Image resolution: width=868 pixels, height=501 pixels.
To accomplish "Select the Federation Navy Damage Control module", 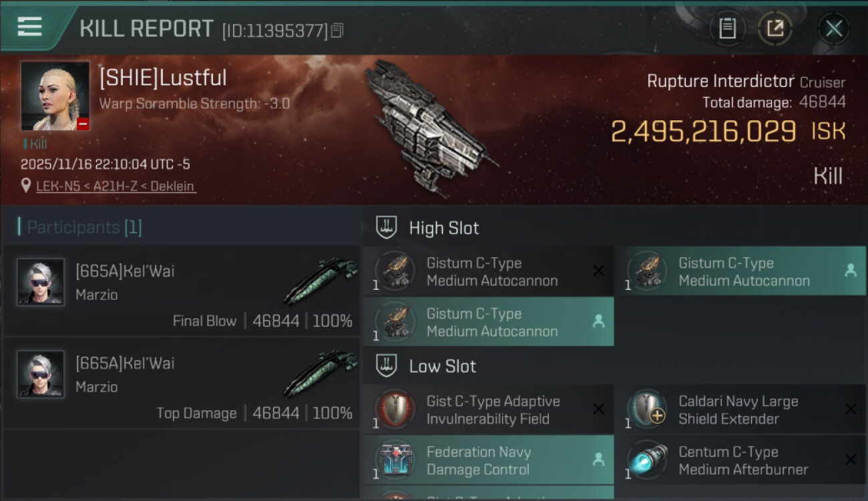I will pos(487,460).
